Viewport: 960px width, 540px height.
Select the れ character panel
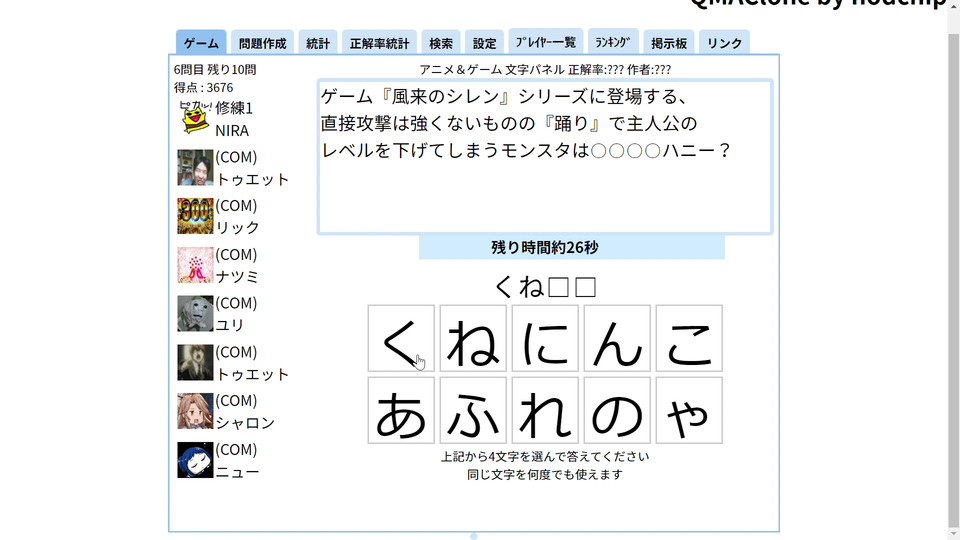click(545, 410)
